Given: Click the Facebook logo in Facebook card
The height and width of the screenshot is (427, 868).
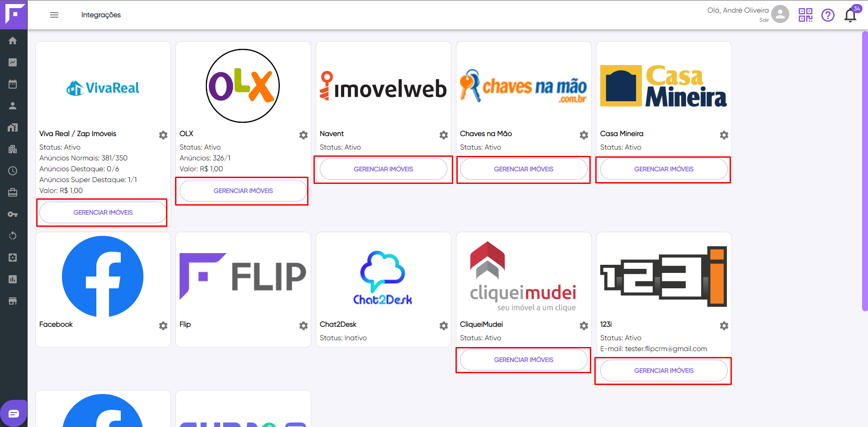Looking at the screenshot, I should click(x=103, y=277).
